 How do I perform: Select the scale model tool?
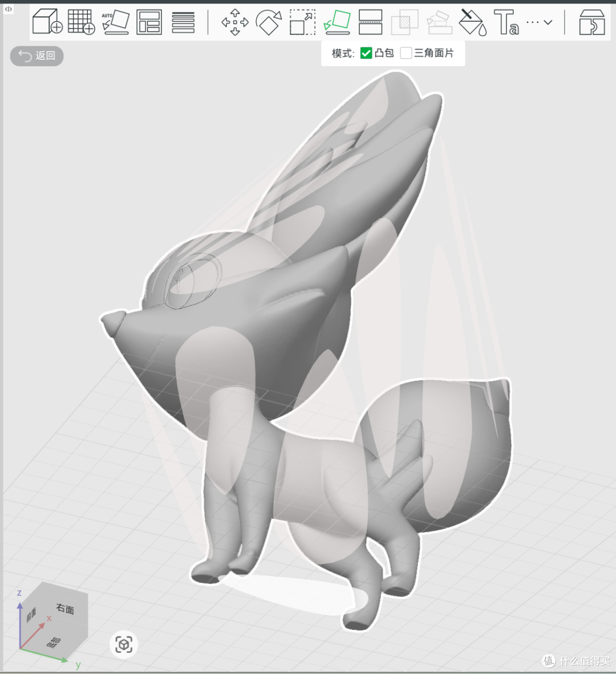pyautogui.click(x=302, y=22)
